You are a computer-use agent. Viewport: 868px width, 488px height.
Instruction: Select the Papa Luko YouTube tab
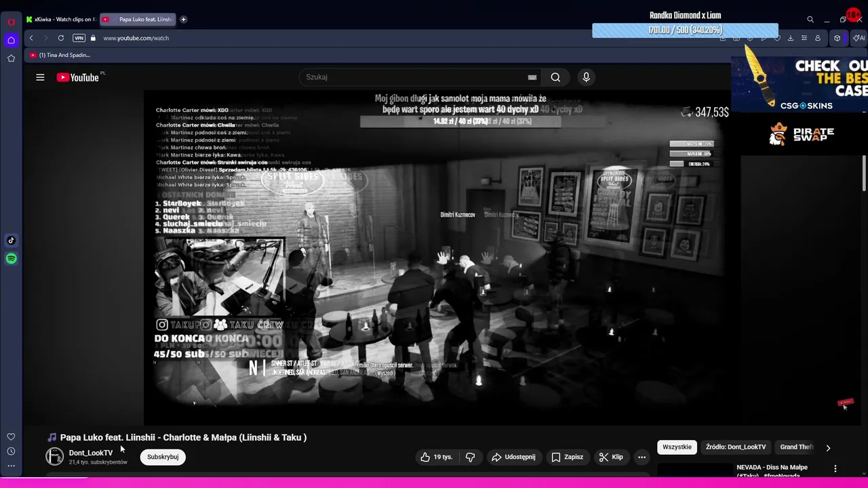click(138, 19)
